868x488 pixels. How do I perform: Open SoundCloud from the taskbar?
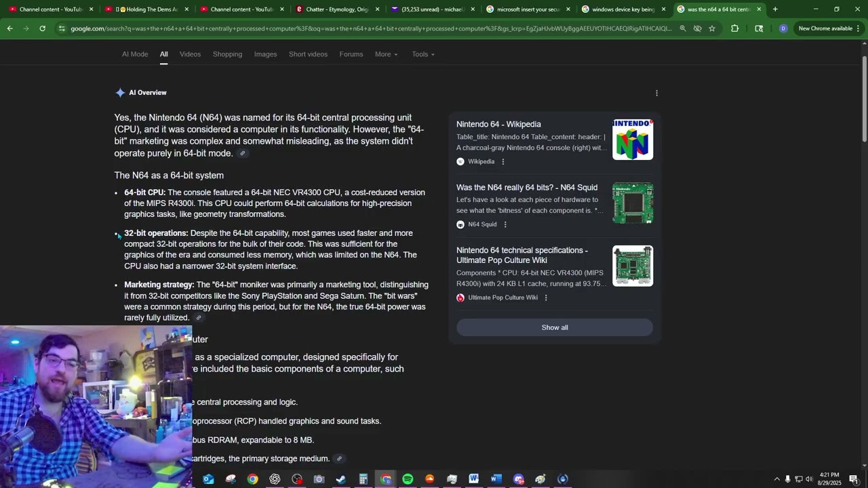429,479
